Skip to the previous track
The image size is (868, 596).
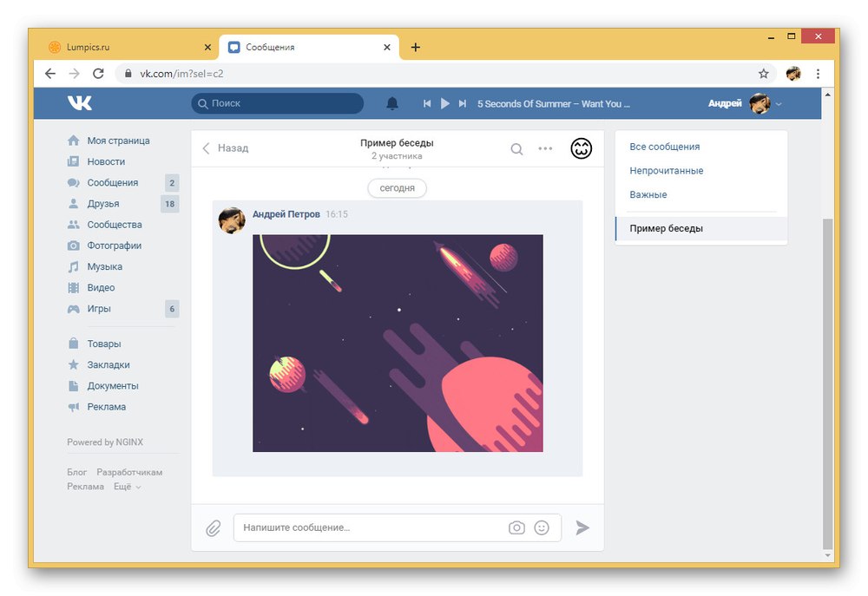427,103
